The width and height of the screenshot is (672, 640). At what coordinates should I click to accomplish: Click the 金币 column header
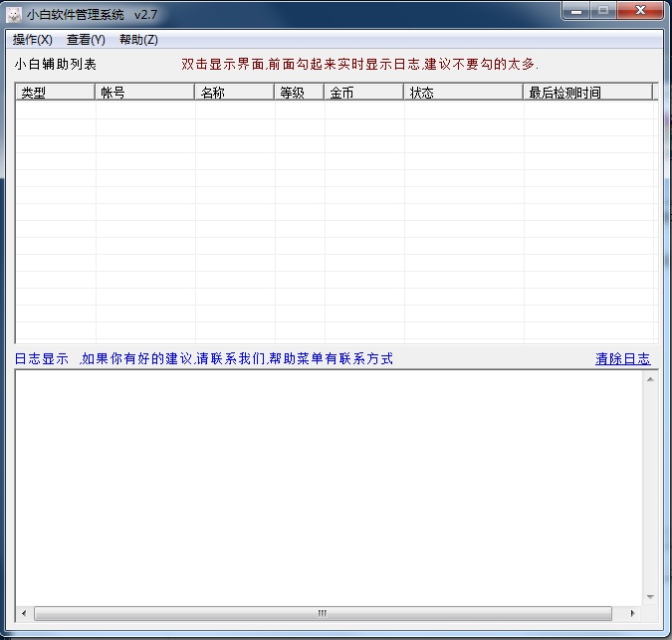pyautogui.click(x=364, y=93)
